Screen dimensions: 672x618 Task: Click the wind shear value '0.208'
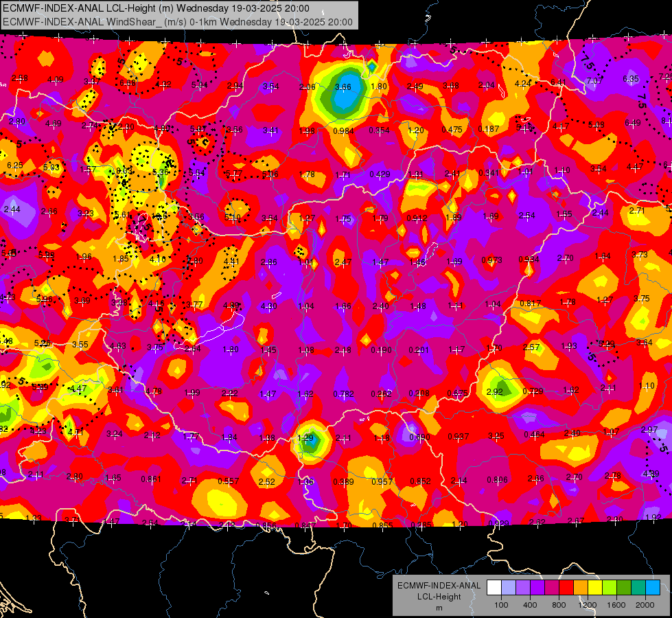(419, 393)
